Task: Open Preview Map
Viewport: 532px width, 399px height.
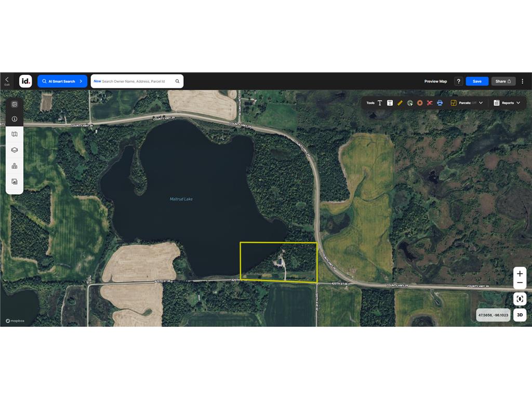Action: [436, 82]
